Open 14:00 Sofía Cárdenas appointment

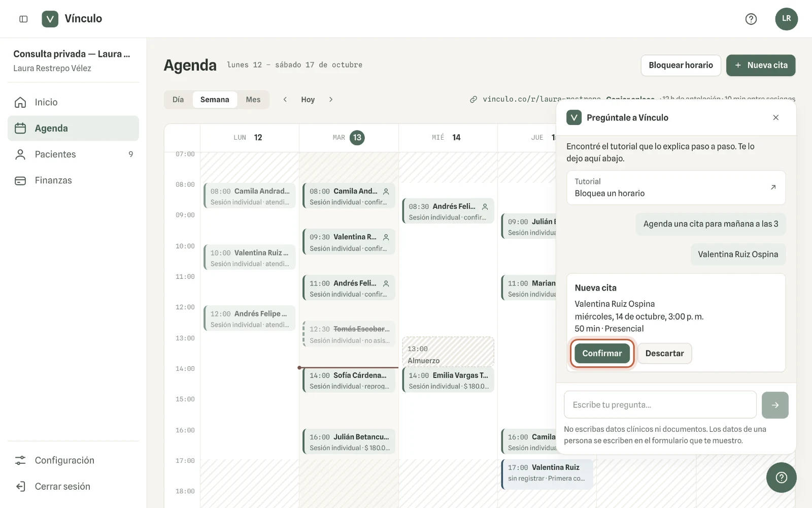pyautogui.click(x=349, y=380)
